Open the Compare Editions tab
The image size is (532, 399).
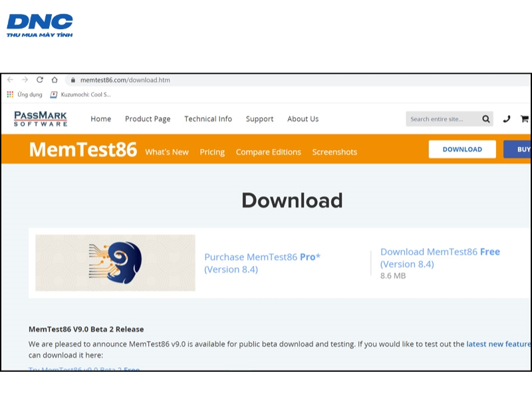point(269,152)
